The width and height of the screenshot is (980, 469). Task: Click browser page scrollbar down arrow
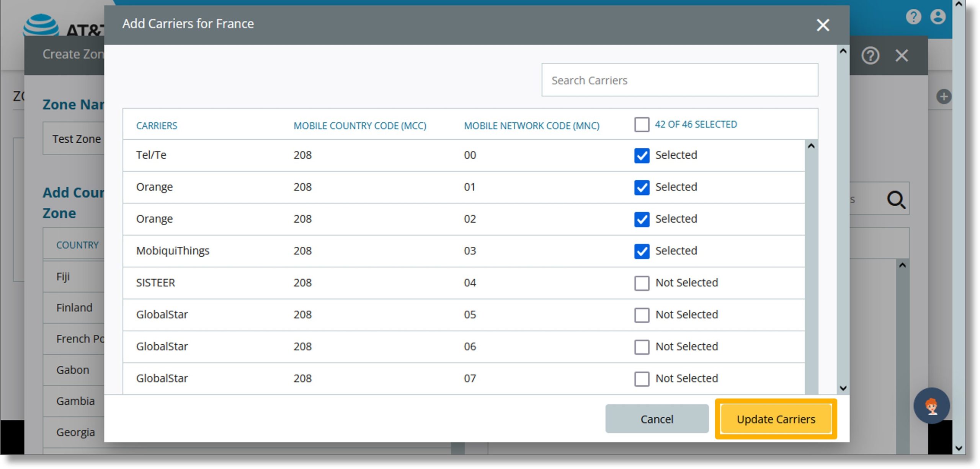(958, 448)
